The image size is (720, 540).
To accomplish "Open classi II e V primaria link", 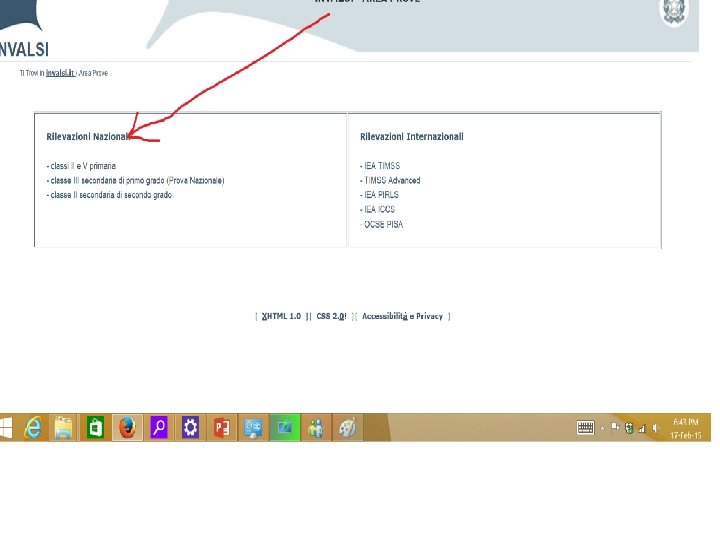I will click(x=81, y=166).
